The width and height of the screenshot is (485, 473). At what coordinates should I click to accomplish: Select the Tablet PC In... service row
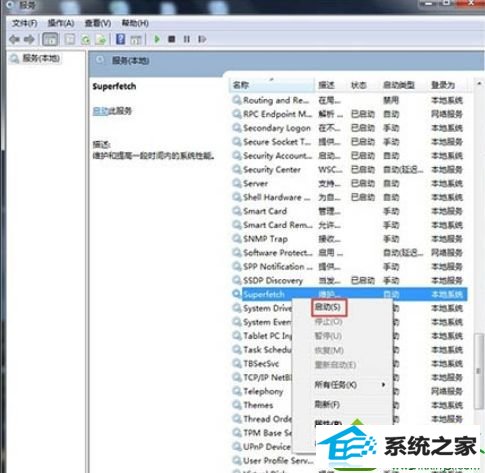[x=262, y=336]
